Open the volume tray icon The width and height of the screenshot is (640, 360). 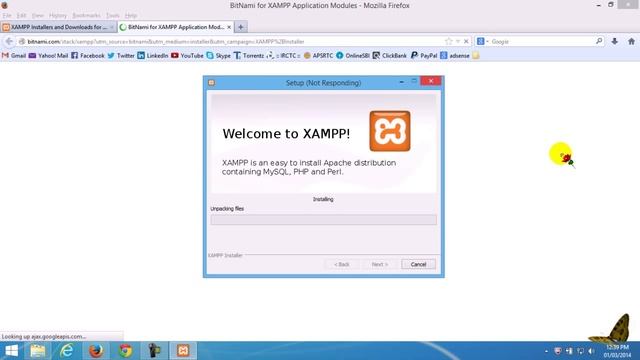tap(591, 351)
